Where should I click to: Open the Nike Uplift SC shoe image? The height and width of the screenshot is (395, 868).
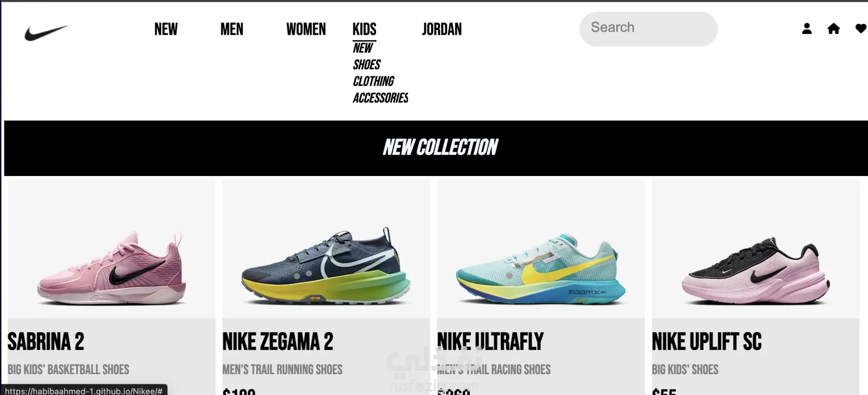tap(755, 249)
